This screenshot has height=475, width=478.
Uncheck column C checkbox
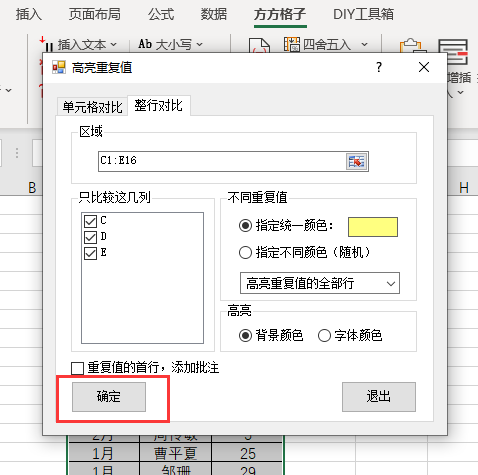coord(90,221)
